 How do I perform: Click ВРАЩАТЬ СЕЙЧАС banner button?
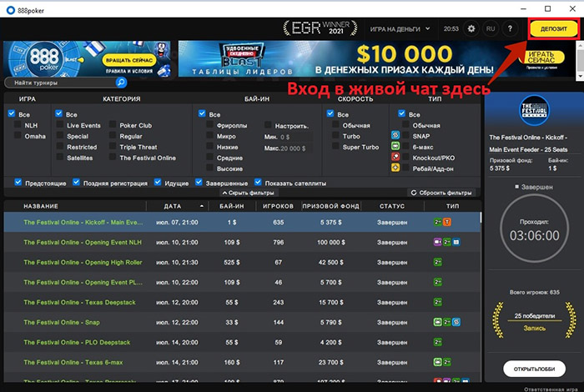pyautogui.click(x=129, y=60)
